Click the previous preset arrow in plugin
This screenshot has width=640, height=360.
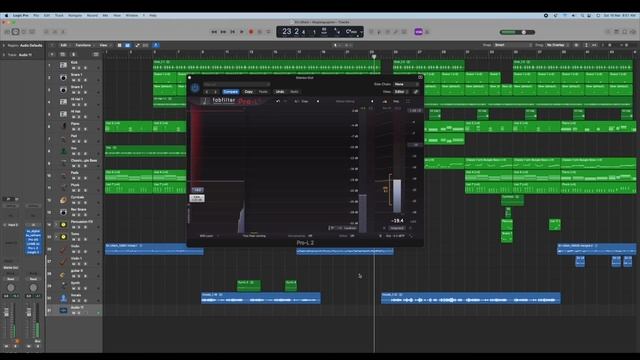(207, 92)
